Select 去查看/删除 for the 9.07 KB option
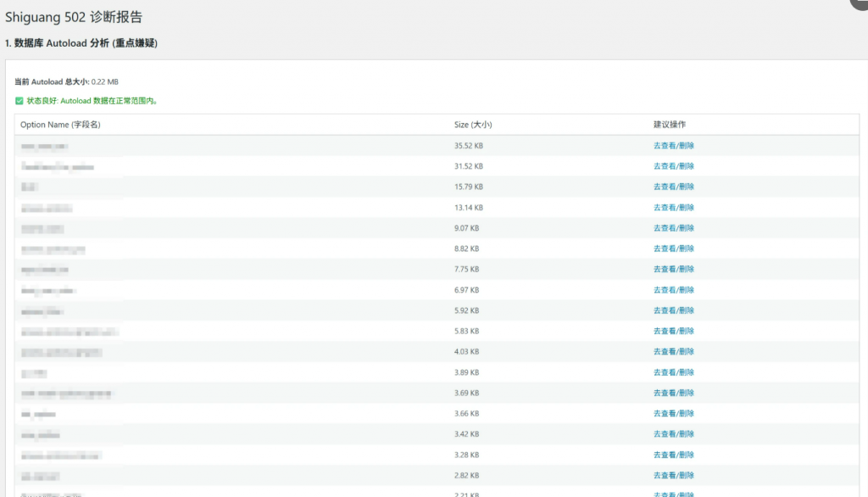The width and height of the screenshot is (868, 497). [673, 228]
